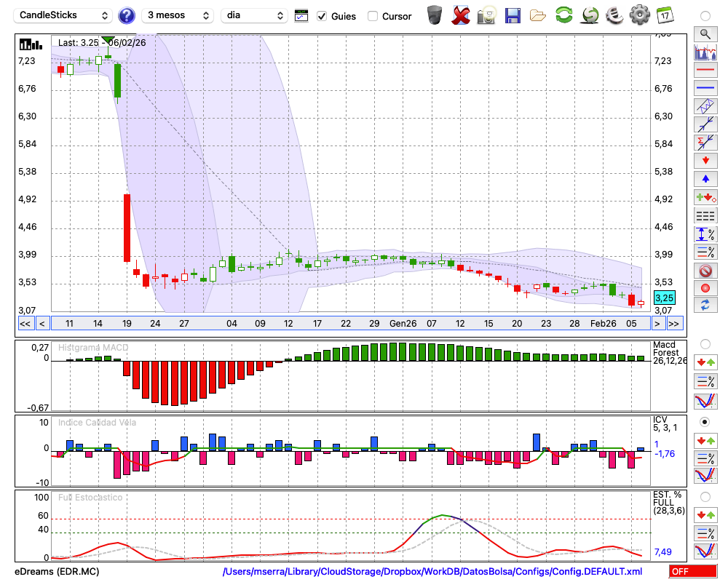728x582 pixels.
Task: Click the eDreams (EDR.MC) ticker label
Action: pyautogui.click(x=57, y=571)
